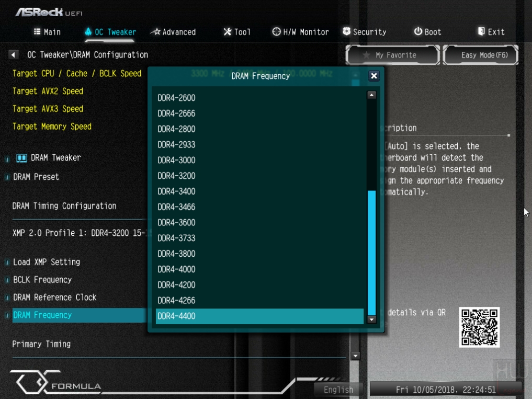Open the Advanced tab

[173, 32]
